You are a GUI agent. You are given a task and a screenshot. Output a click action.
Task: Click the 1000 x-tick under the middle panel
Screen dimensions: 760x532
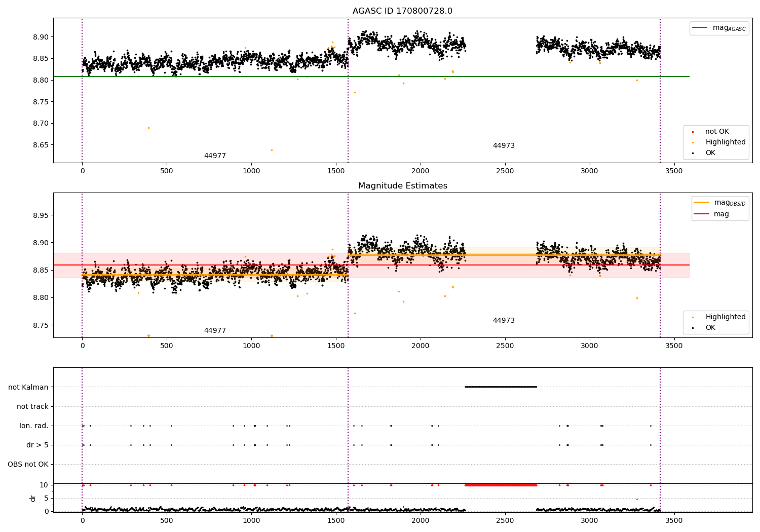click(251, 346)
